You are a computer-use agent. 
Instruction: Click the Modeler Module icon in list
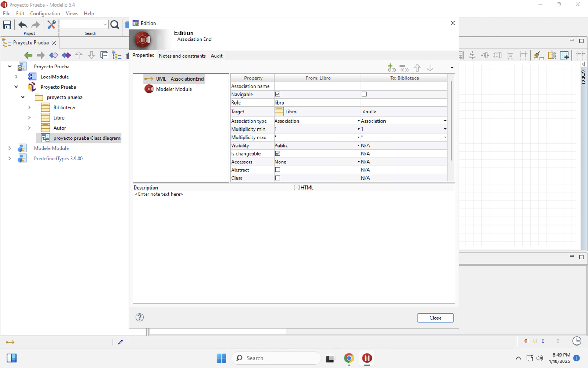point(149,89)
